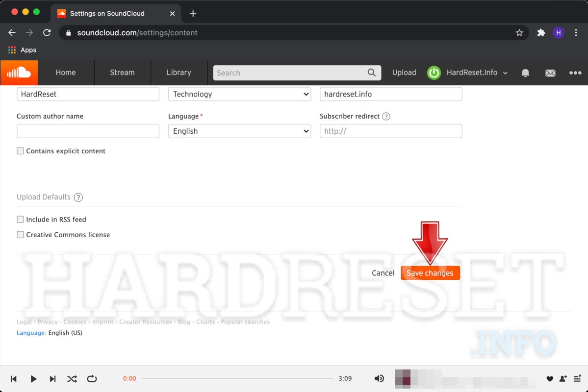
Task: Open the more options ellipsis menu
Action: [575, 73]
